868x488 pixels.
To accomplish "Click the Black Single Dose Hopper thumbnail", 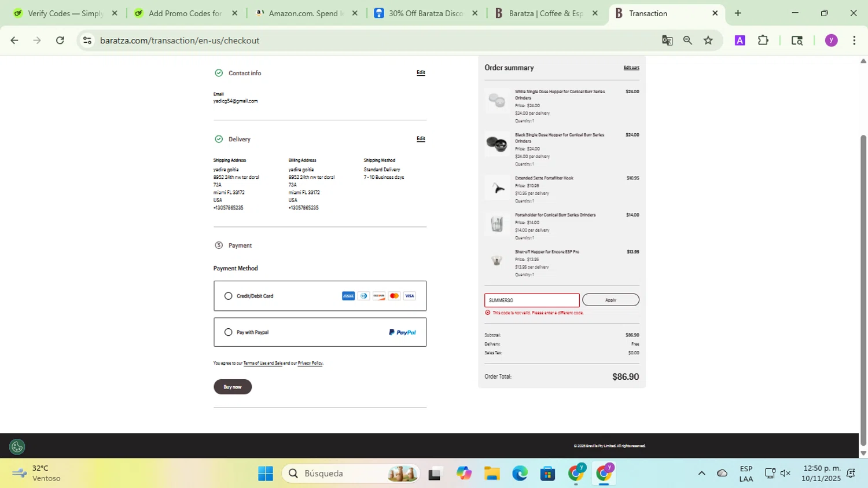I will click(x=497, y=144).
